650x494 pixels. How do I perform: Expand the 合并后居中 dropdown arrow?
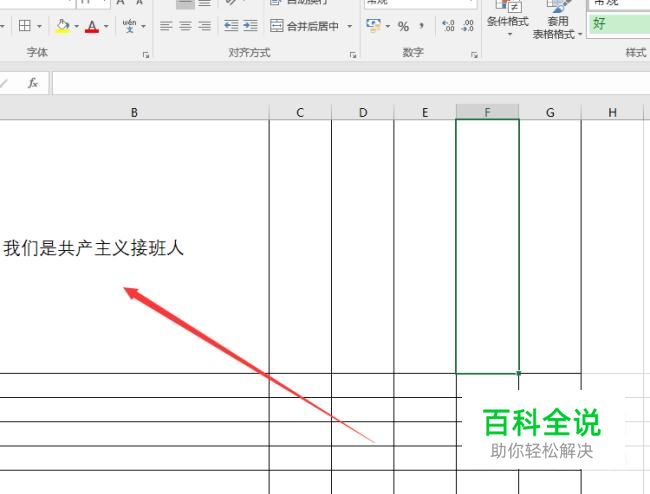349,27
